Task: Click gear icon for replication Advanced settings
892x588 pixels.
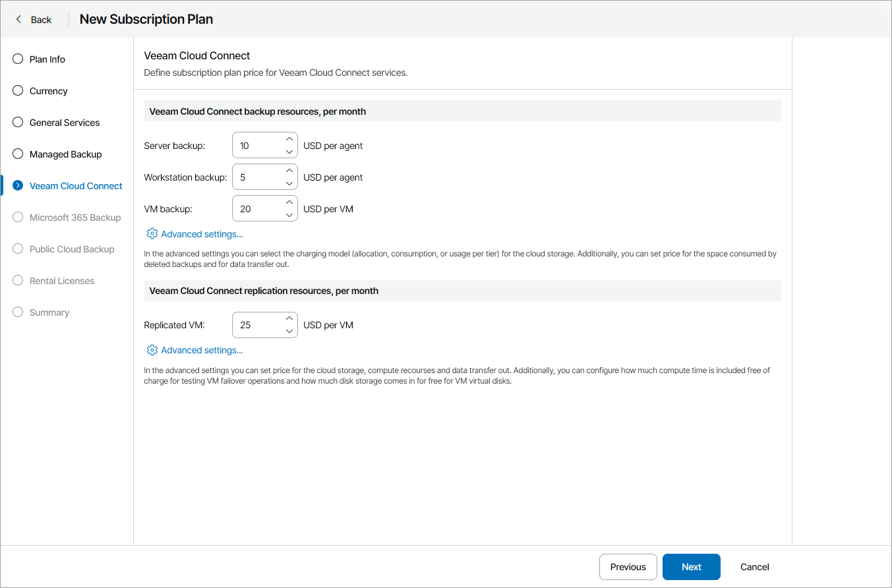Action: pos(152,350)
